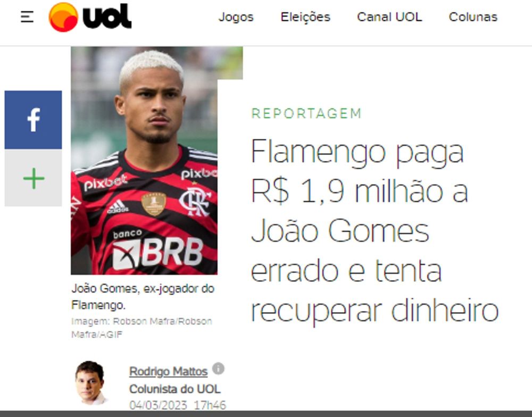Click the Robson Mafra/AGIF image credit

(142, 328)
